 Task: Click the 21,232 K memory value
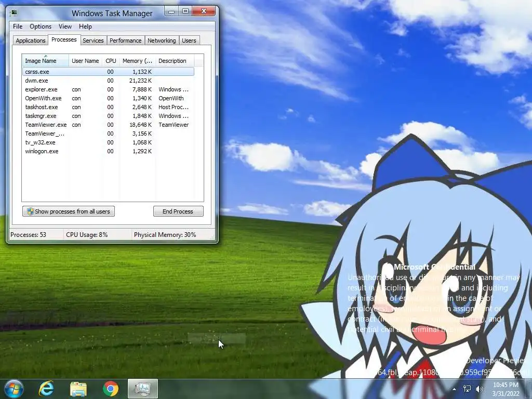click(140, 81)
